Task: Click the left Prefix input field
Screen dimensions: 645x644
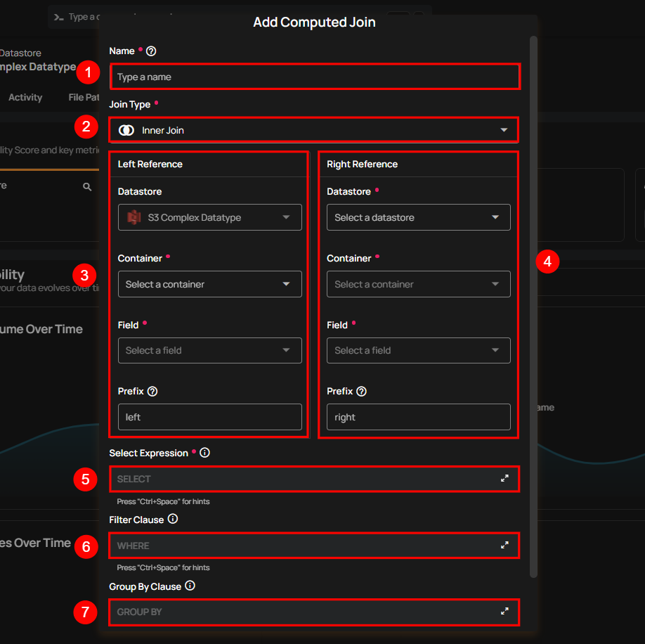Action: pos(209,417)
